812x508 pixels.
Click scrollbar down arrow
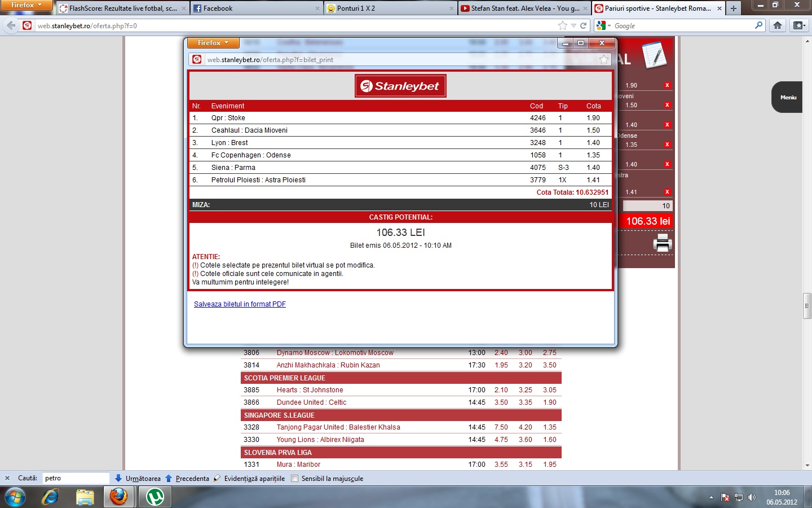coord(807,466)
